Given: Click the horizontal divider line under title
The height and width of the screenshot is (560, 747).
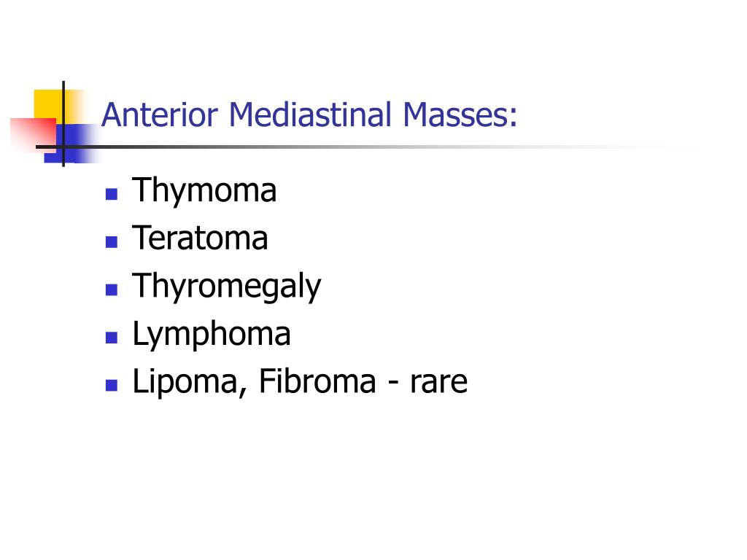Looking at the screenshot, I should click(367, 147).
